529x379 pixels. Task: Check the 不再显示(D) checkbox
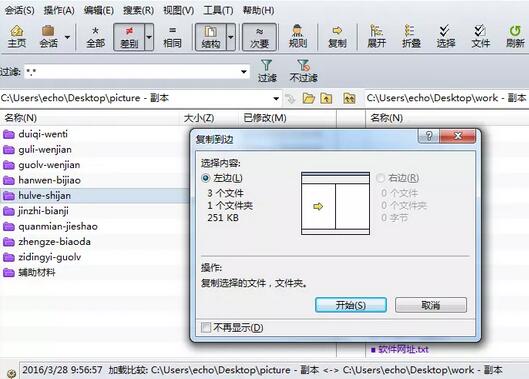click(x=206, y=327)
